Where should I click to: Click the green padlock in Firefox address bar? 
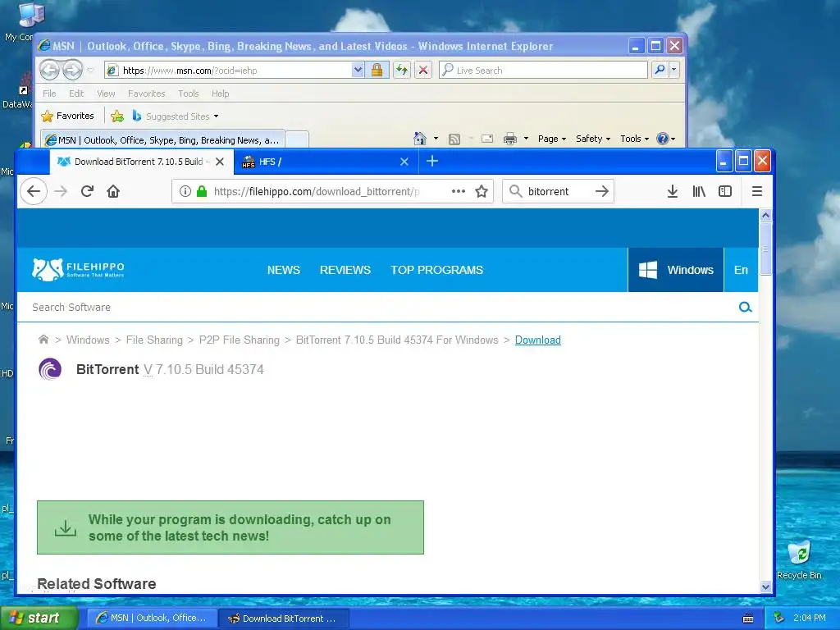202,191
